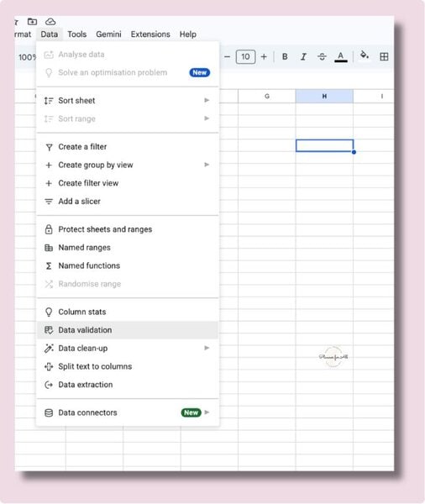Toggle strikethrough formatting
Screen dimensions: 425x504
click(322, 57)
